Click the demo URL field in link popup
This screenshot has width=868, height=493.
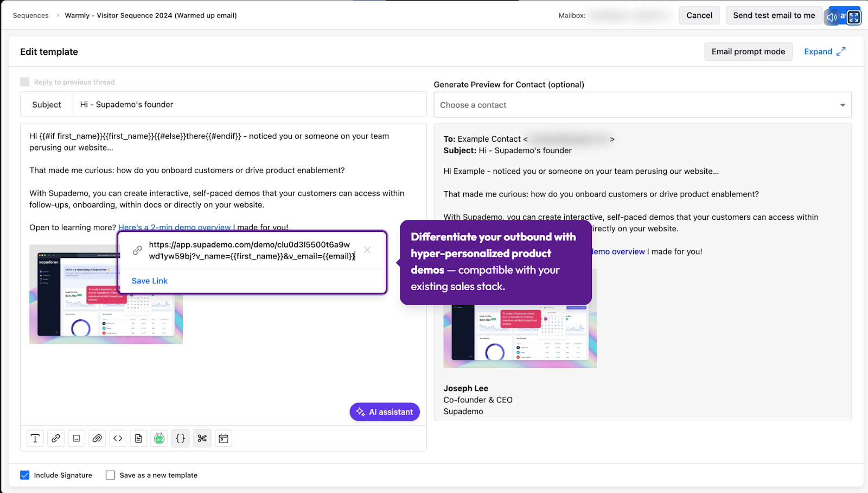[252, 250]
